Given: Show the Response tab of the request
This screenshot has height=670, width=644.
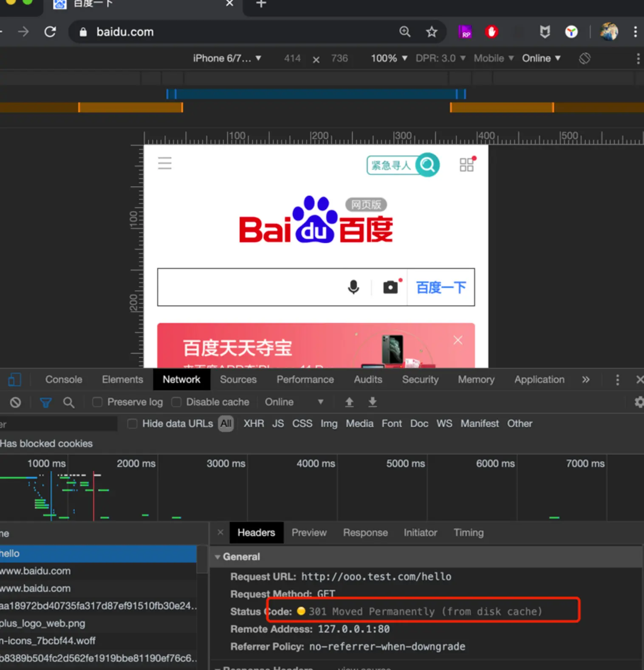Looking at the screenshot, I should (365, 533).
